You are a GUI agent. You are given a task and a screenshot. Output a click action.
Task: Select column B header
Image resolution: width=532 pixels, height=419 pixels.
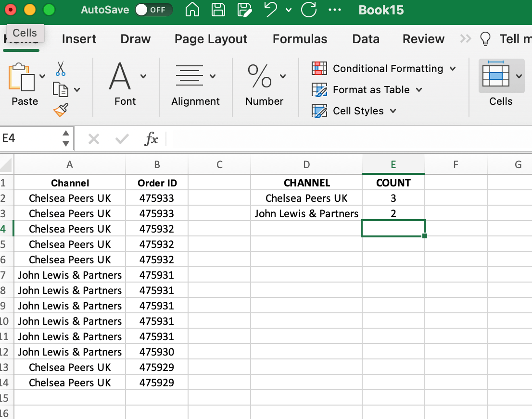[157, 165]
